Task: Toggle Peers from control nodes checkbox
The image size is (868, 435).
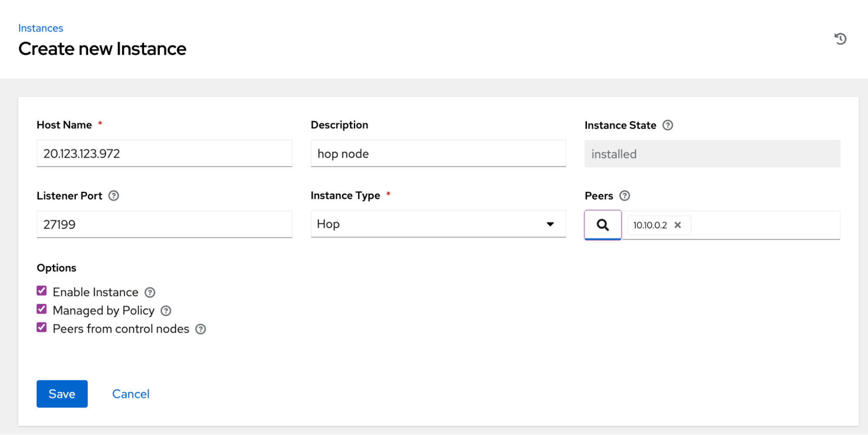Action: coord(42,327)
